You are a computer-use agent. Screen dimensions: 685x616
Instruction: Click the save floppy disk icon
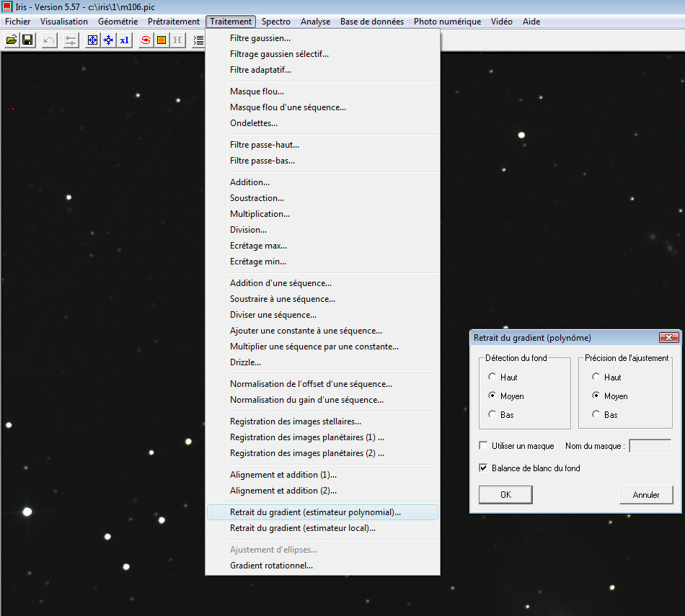click(27, 40)
